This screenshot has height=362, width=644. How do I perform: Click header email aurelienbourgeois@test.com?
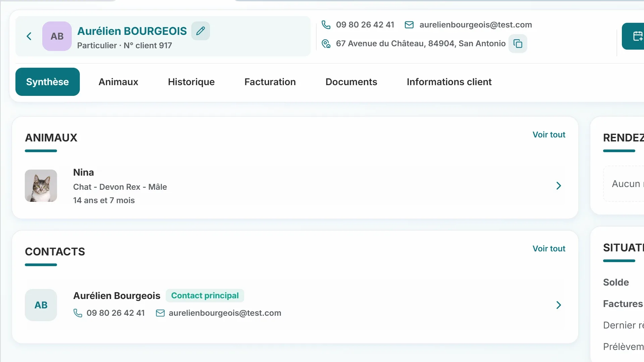(476, 25)
